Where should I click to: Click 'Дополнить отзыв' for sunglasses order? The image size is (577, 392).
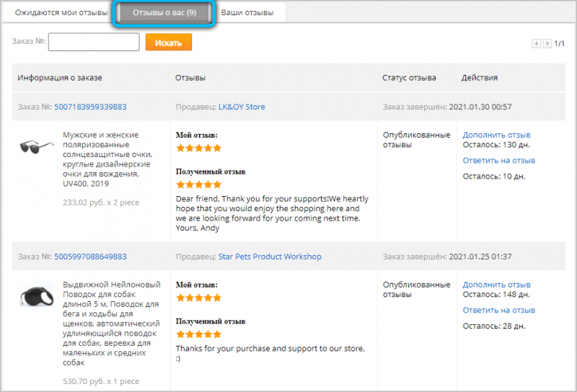pos(496,135)
